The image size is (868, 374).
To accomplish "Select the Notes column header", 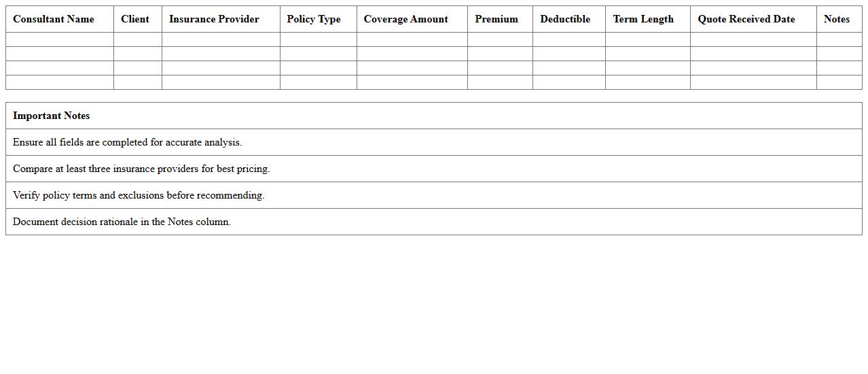I will click(839, 19).
